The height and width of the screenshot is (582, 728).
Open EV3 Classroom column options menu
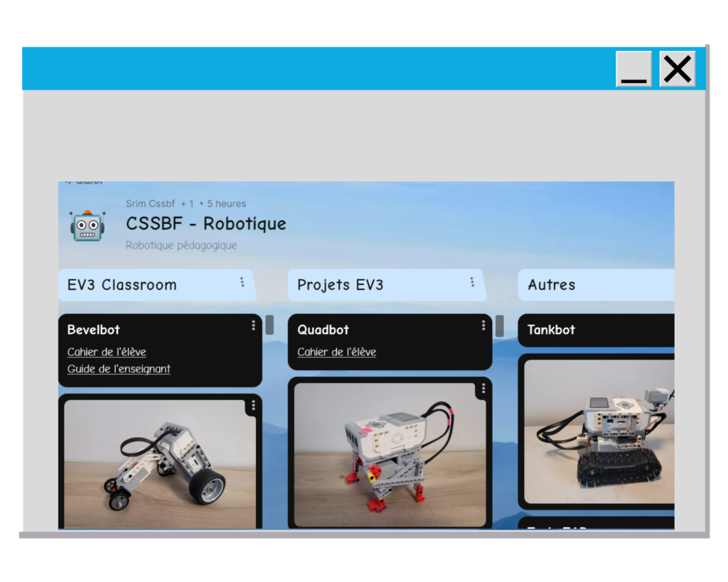[x=242, y=282]
